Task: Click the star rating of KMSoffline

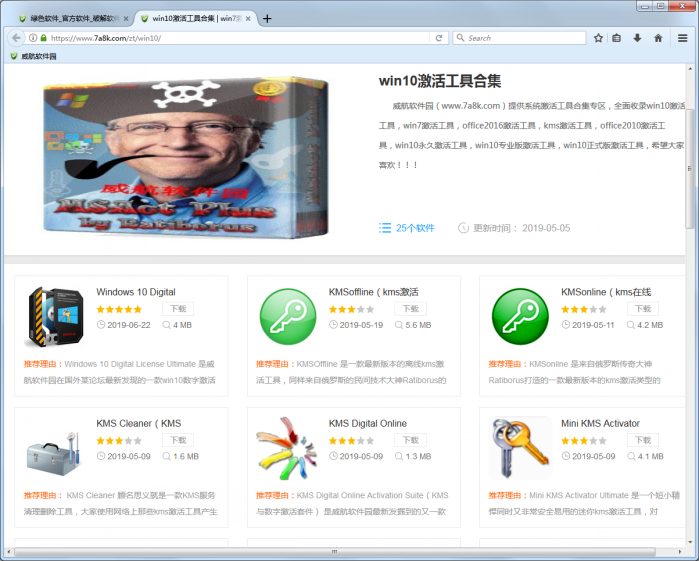Action: [x=351, y=309]
